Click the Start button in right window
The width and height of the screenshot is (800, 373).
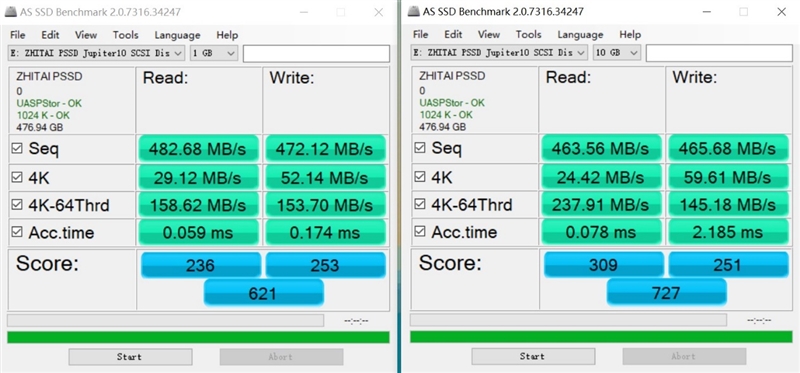pos(533,356)
